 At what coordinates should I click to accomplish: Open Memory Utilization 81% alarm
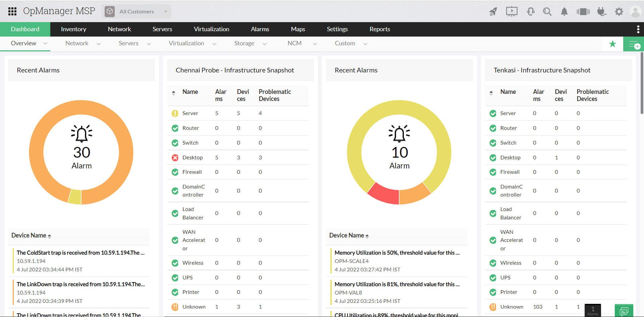(397, 284)
